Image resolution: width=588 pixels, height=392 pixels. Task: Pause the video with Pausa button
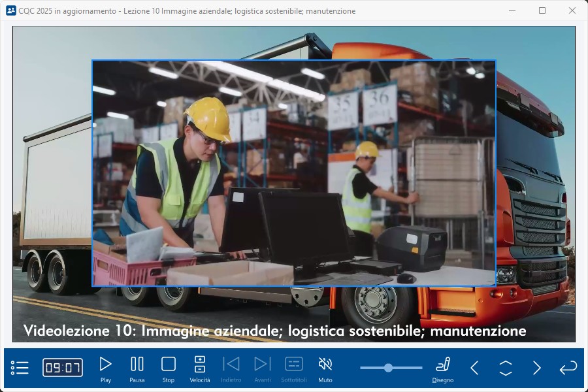(137, 368)
